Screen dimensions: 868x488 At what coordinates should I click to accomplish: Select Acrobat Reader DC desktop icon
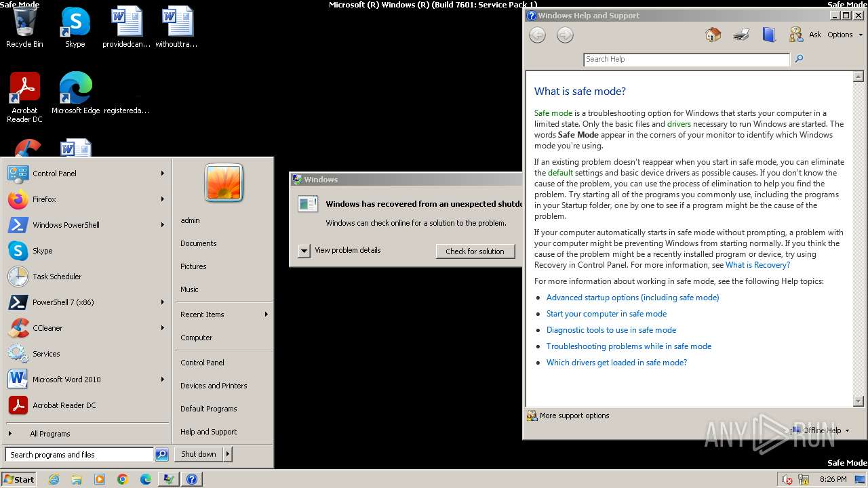pyautogui.click(x=25, y=98)
